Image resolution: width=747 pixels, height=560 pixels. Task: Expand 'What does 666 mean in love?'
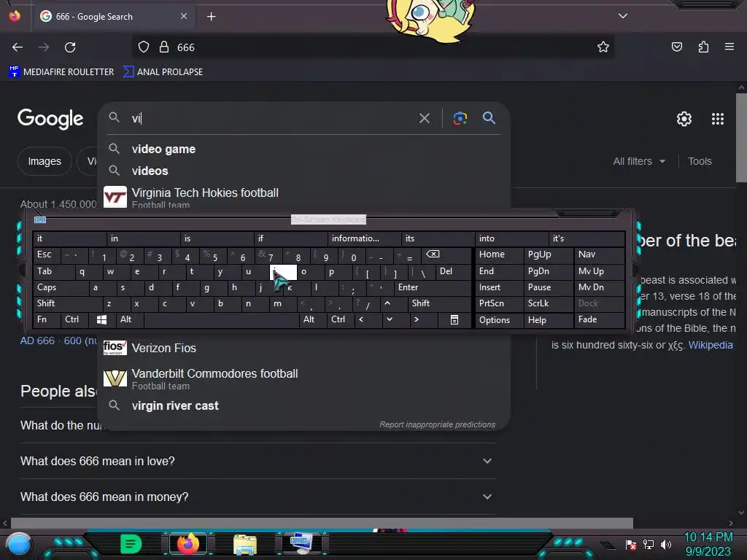tap(258, 461)
